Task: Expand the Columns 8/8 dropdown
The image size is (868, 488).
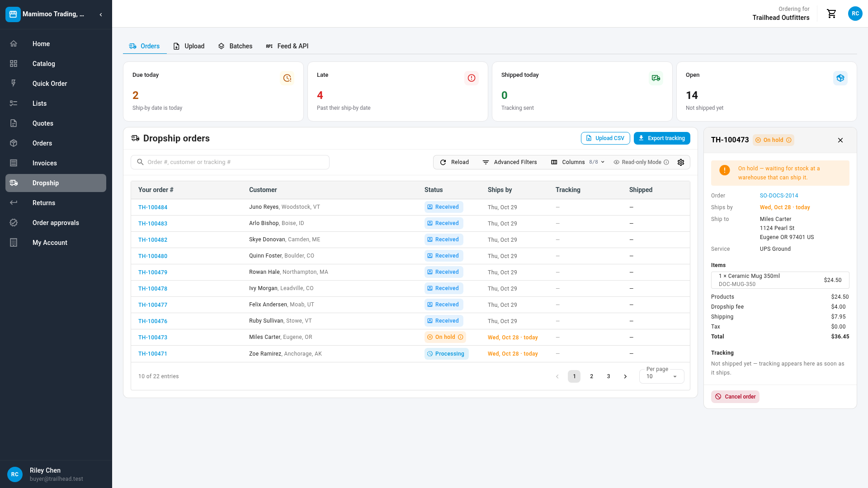Action: pyautogui.click(x=578, y=162)
